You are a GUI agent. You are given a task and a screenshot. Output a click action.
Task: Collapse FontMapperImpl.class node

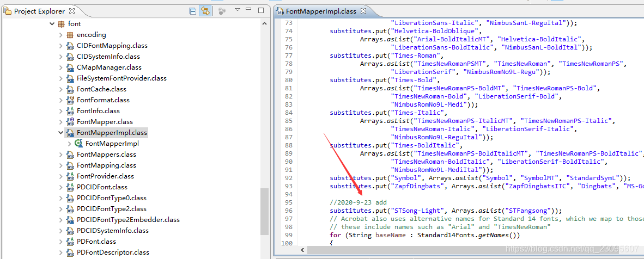click(x=60, y=133)
